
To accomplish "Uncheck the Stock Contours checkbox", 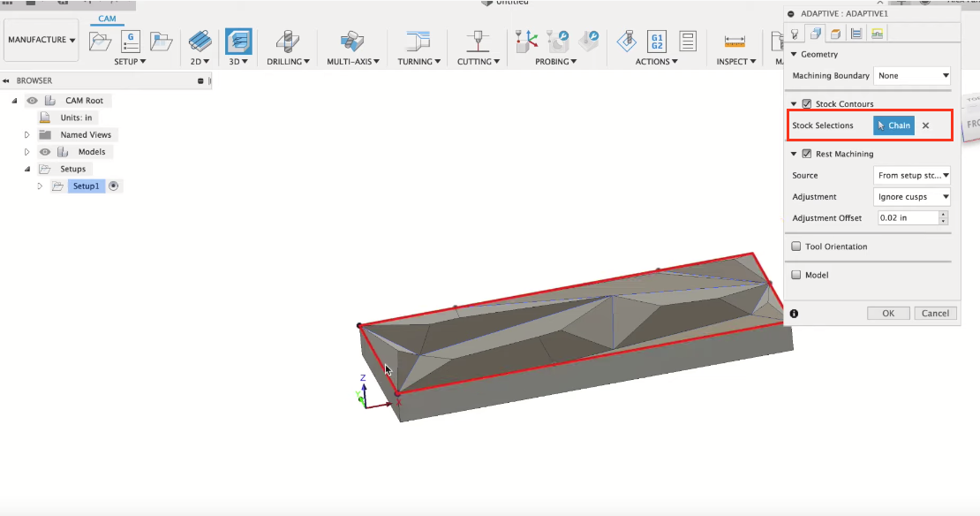I will 806,103.
